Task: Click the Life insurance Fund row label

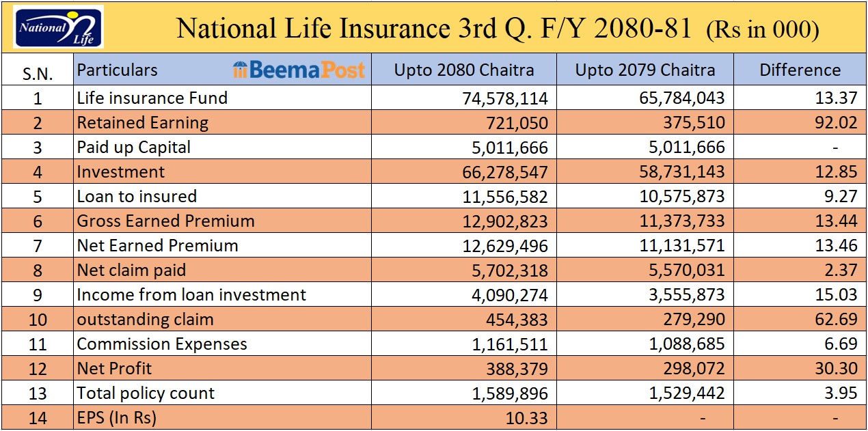Action: coord(152,98)
